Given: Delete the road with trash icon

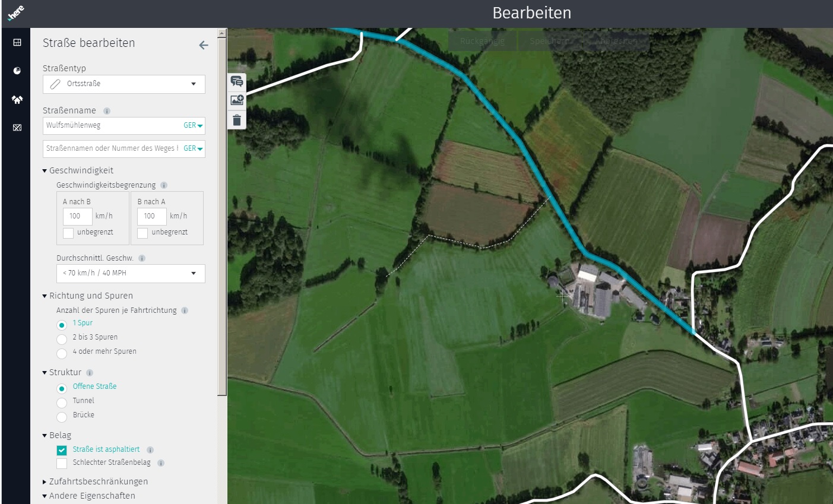Looking at the screenshot, I should click(237, 121).
